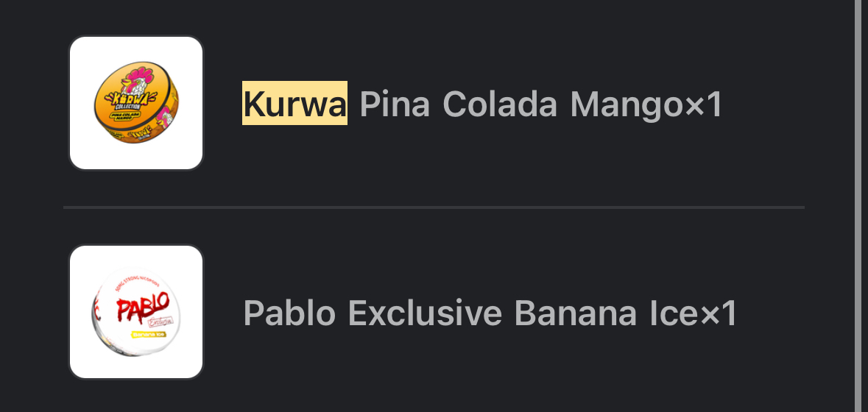Viewport: 868px width, 412px height.
Task: Click the word Banana in the second item
Action: pyautogui.click(x=575, y=313)
